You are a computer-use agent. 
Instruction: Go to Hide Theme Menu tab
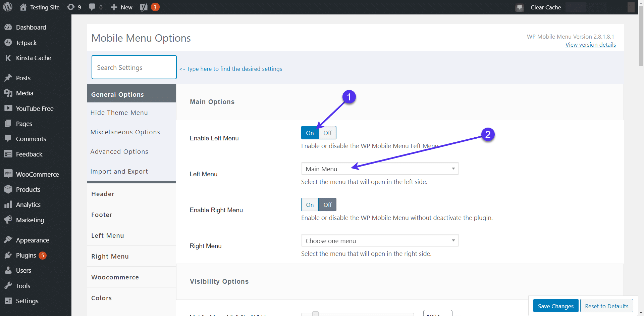(x=119, y=113)
